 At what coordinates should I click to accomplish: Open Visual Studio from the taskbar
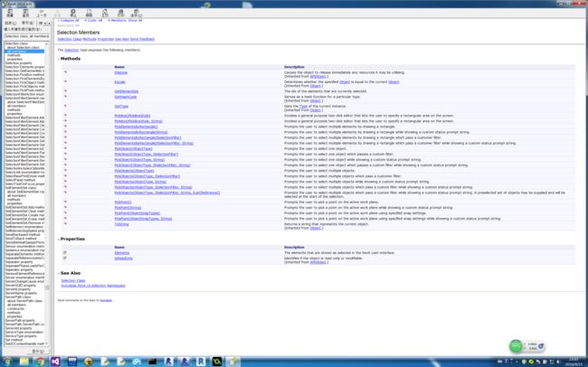55,362
